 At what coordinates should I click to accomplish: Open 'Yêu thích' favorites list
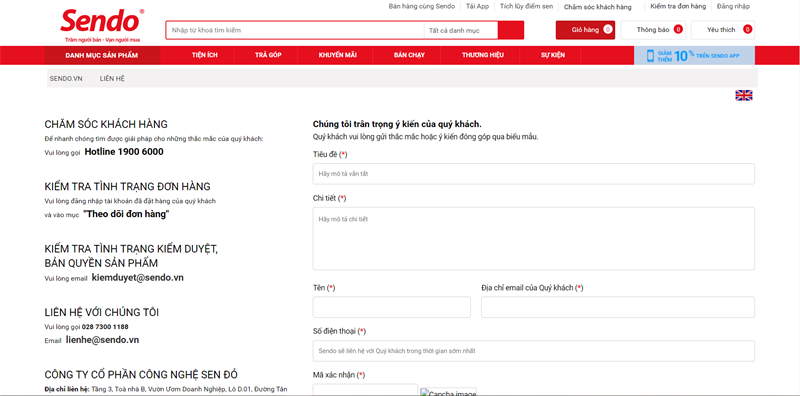tap(722, 30)
